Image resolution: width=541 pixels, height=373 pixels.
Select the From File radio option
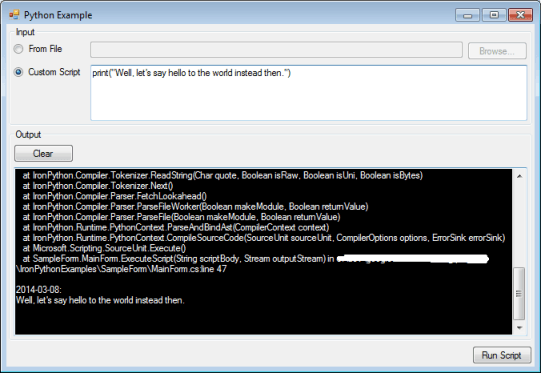(x=18, y=49)
